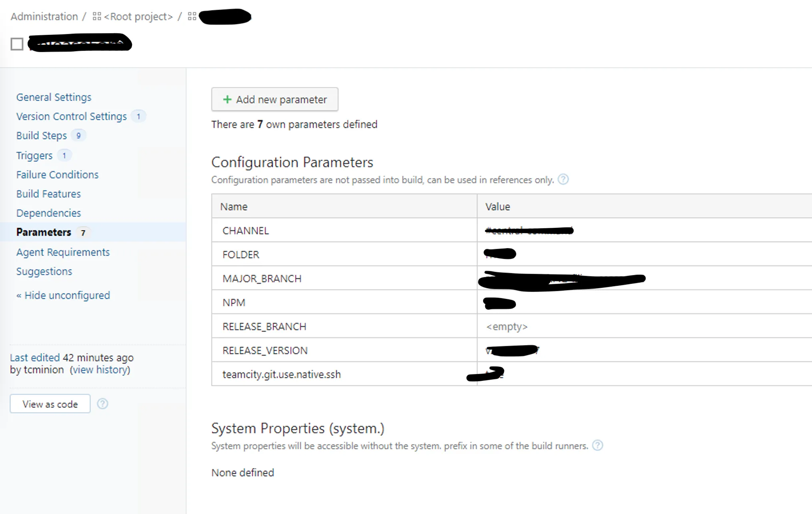Navigate to Agent Requirements

pos(63,252)
